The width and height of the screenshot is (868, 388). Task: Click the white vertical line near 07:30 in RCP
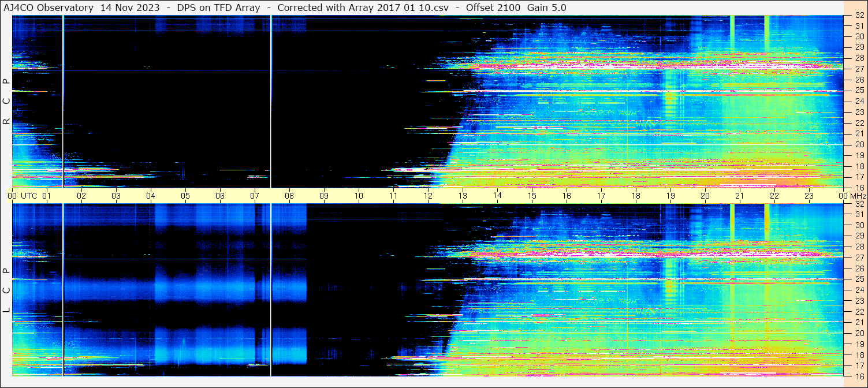click(x=271, y=102)
